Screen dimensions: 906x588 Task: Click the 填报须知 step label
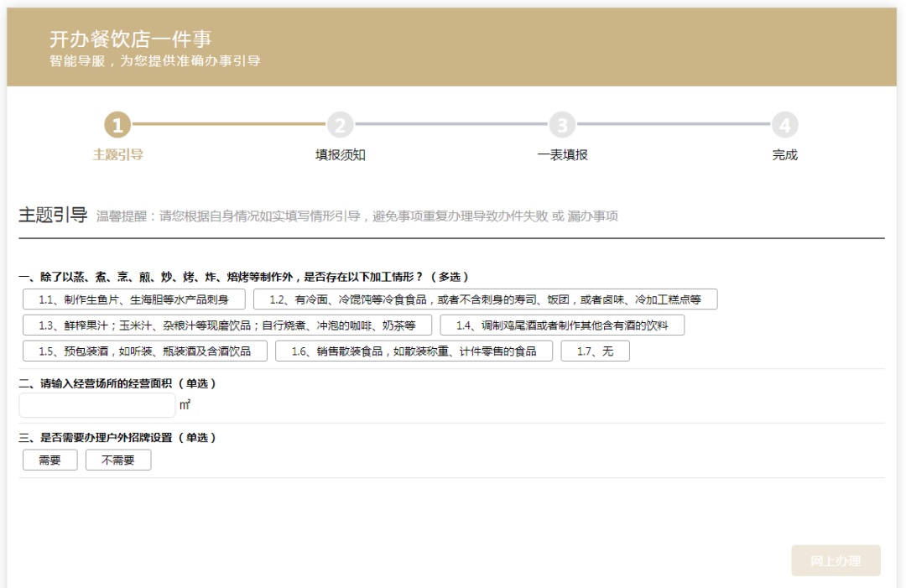click(340, 155)
